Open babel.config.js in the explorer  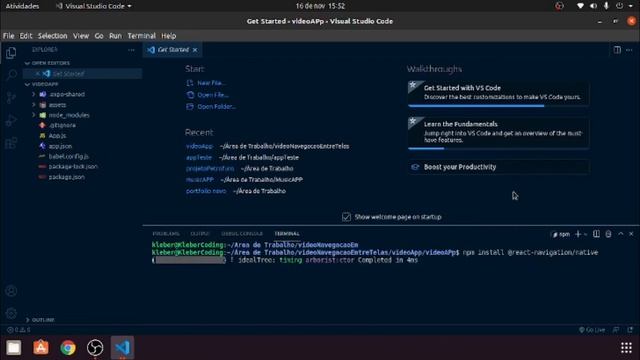click(x=68, y=156)
